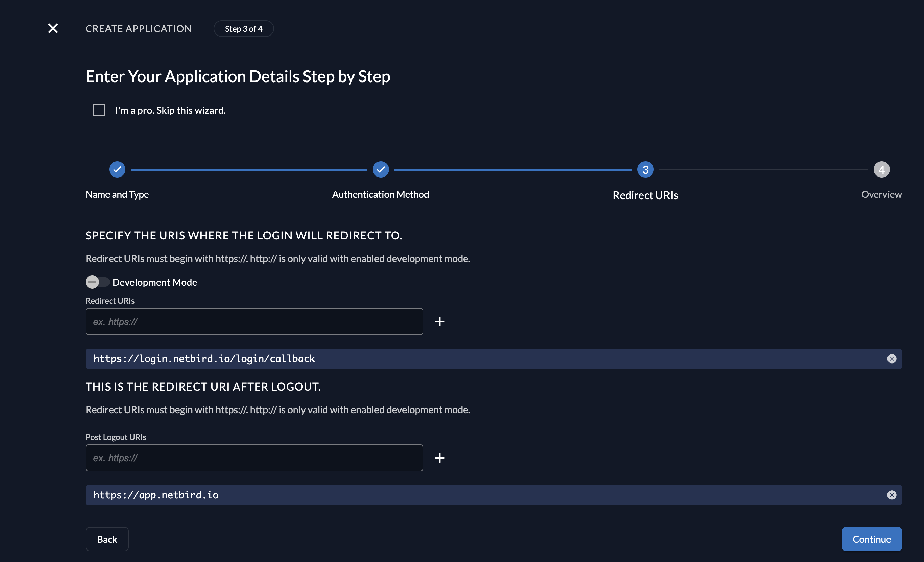924x562 pixels.
Task: Go to completed Authentication Method step circle
Action: pyautogui.click(x=381, y=169)
